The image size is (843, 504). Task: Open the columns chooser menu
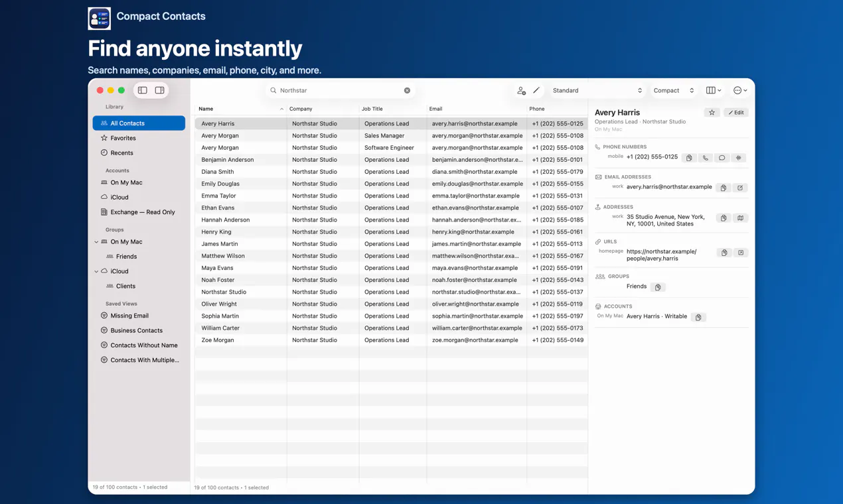pos(714,90)
